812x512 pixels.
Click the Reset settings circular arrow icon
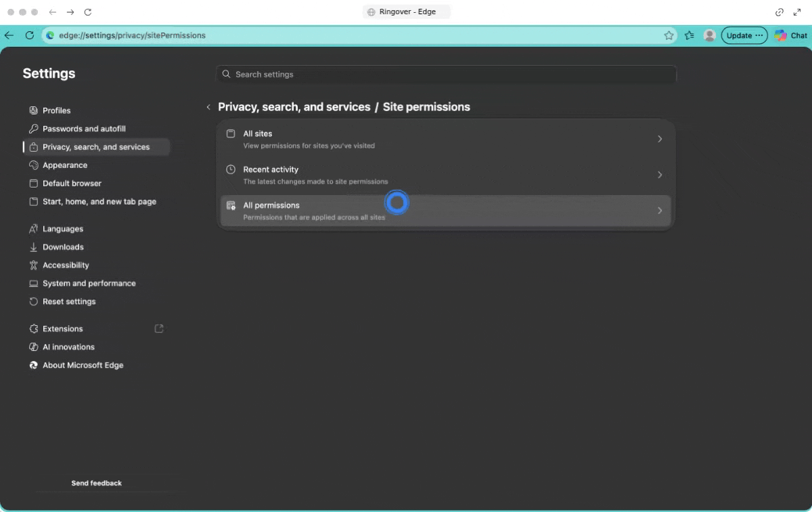tap(34, 302)
